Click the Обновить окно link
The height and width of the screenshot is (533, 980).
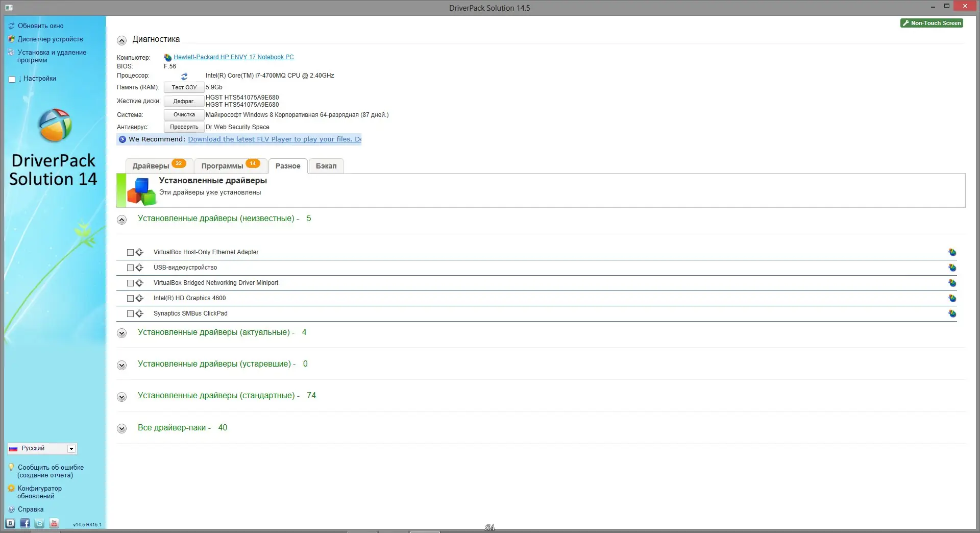(41, 26)
